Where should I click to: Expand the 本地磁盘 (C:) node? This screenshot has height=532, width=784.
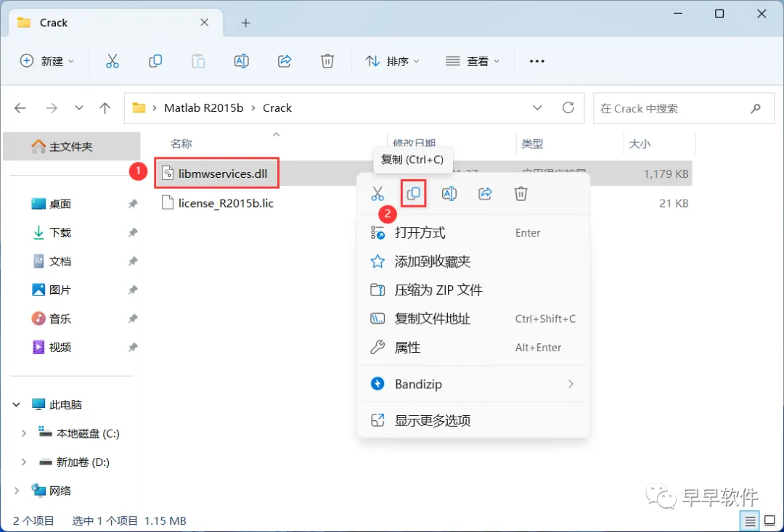click(x=23, y=433)
